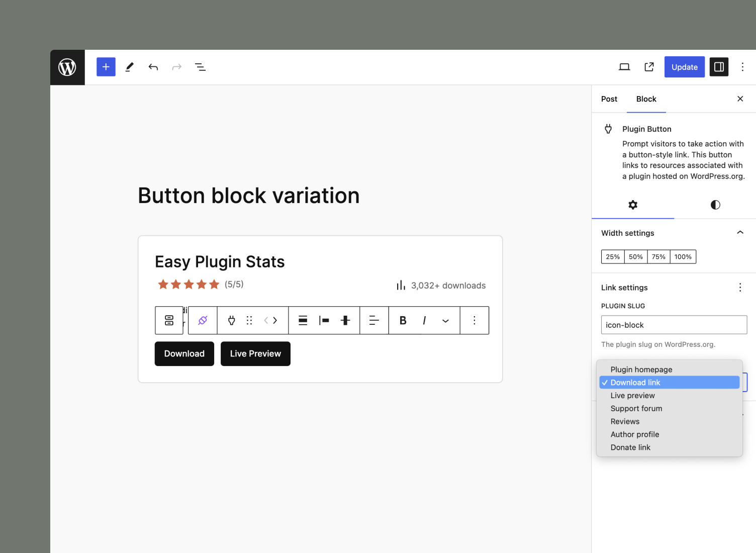Click the plugin plug block-type icon

click(232, 320)
